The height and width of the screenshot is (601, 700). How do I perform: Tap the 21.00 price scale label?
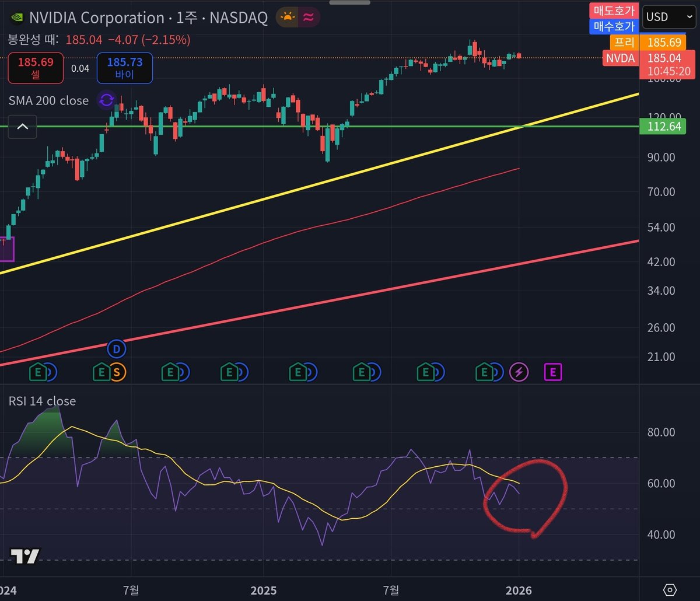tap(661, 357)
